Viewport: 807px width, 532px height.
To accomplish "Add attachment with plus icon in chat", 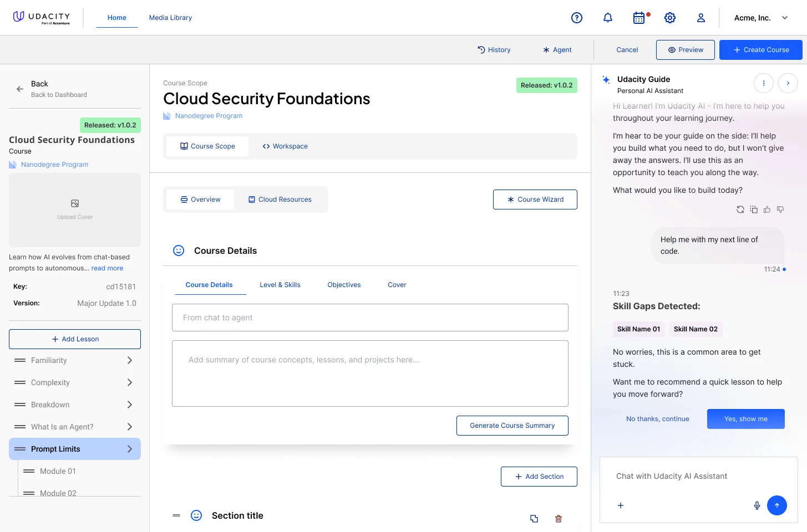I will pyautogui.click(x=621, y=505).
